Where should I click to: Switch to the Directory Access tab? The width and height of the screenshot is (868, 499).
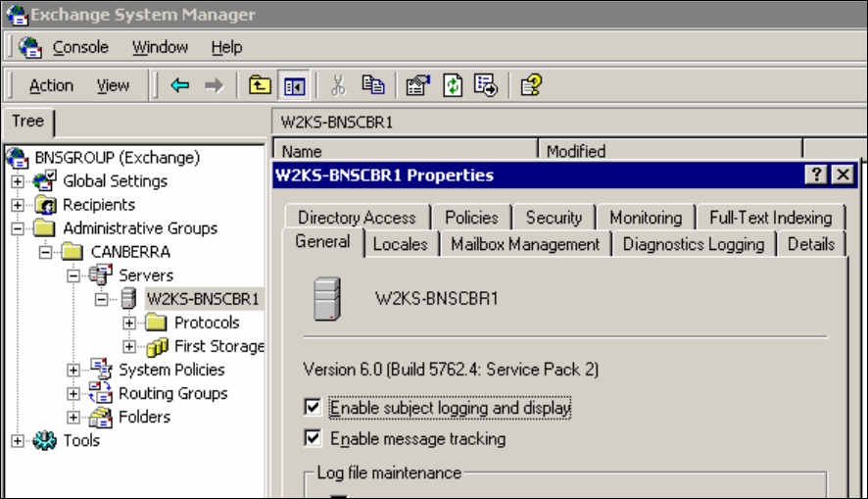click(x=357, y=218)
